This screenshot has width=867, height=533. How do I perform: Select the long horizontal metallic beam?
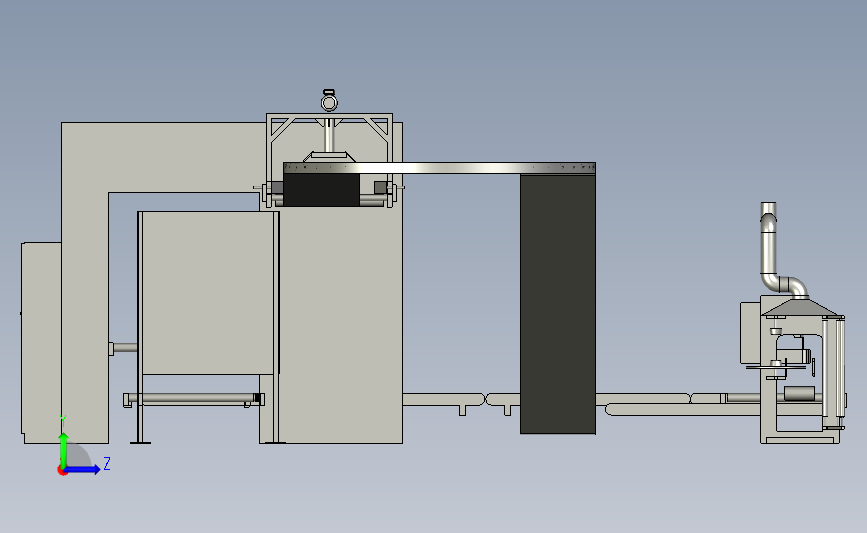(440, 168)
